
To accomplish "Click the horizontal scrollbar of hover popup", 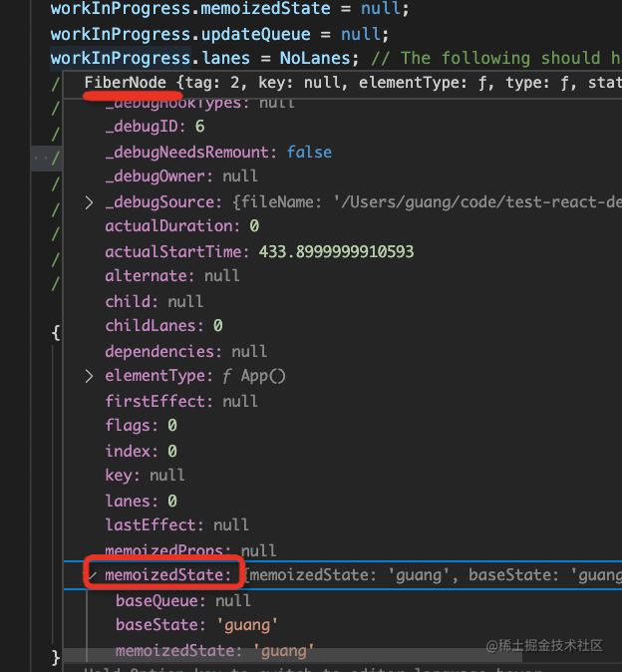I will point(293,655).
